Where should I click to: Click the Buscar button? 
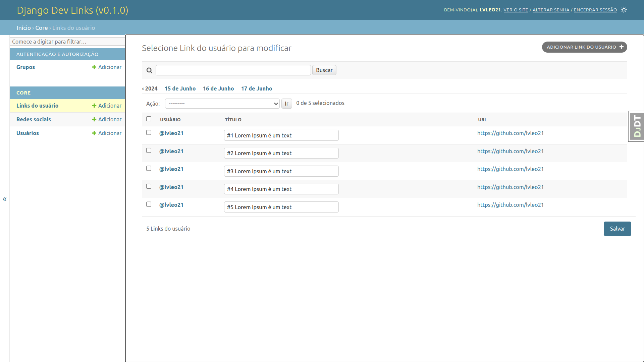click(x=324, y=70)
